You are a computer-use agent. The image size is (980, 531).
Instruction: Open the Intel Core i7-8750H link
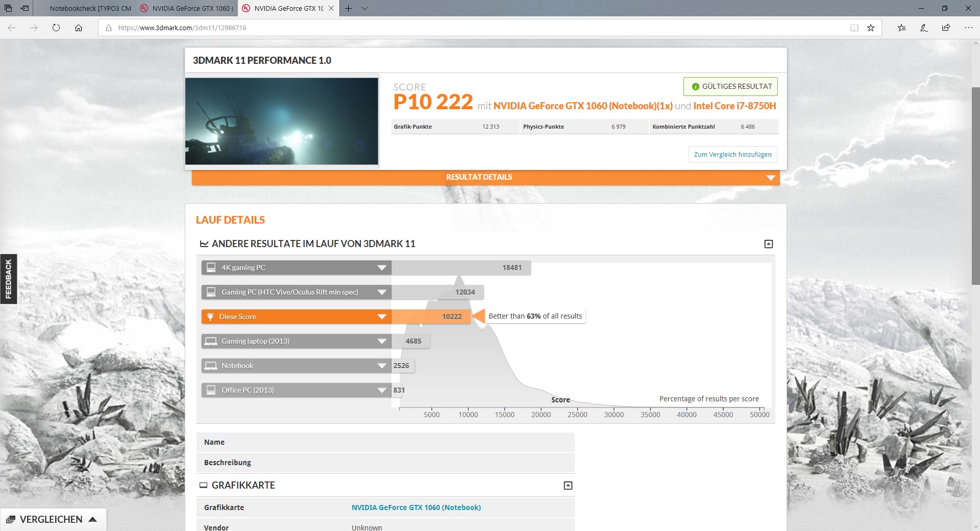(x=734, y=106)
